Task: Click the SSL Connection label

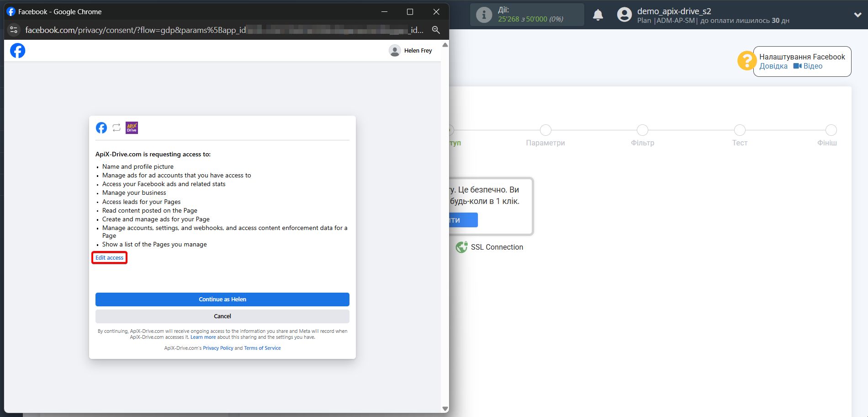Action: [x=497, y=247]
